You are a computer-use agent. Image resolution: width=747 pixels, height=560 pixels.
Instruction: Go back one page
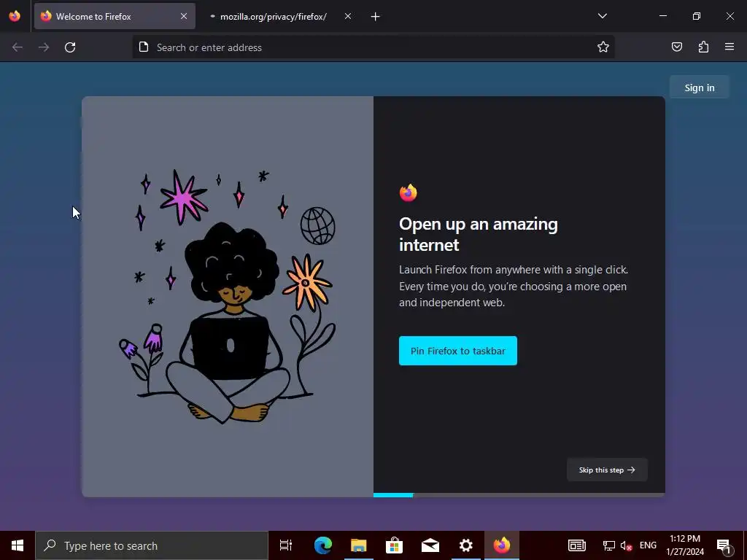(x=18, y=47)
